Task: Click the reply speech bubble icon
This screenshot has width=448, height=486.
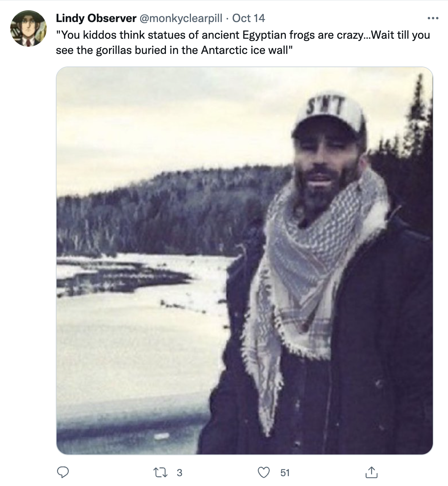Action: coord(63,472)
